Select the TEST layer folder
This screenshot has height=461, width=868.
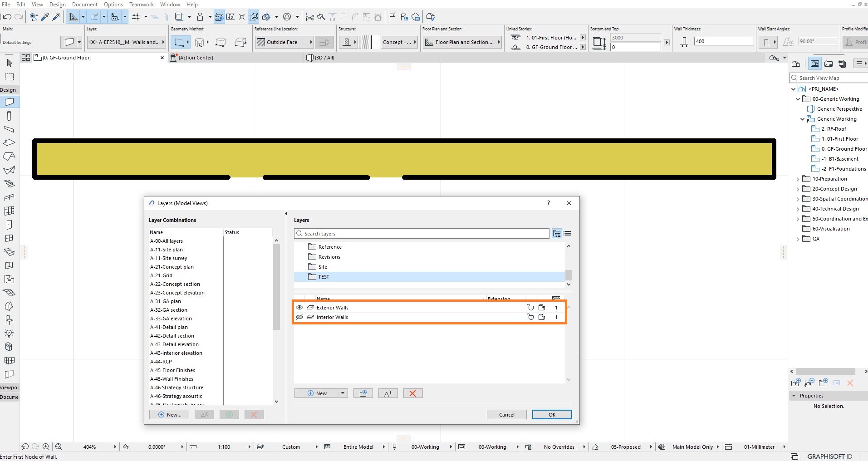pos(429,277)
